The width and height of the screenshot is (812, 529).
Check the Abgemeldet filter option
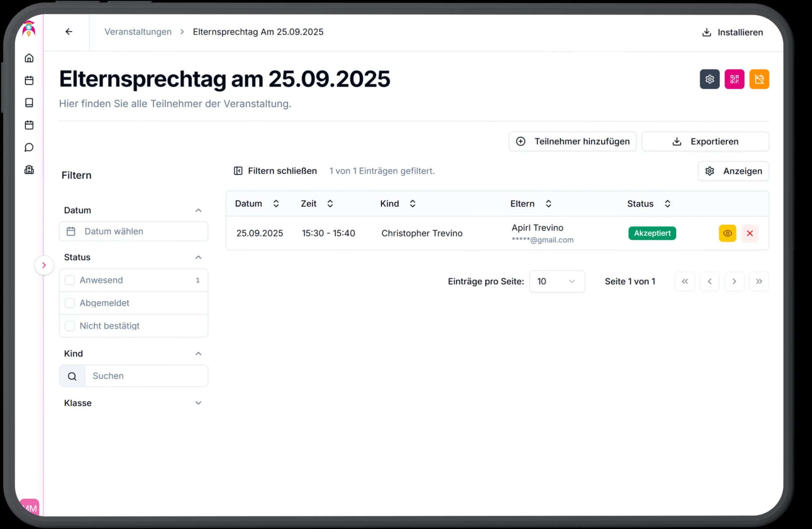pyautogui.click(x=70, y=303)
